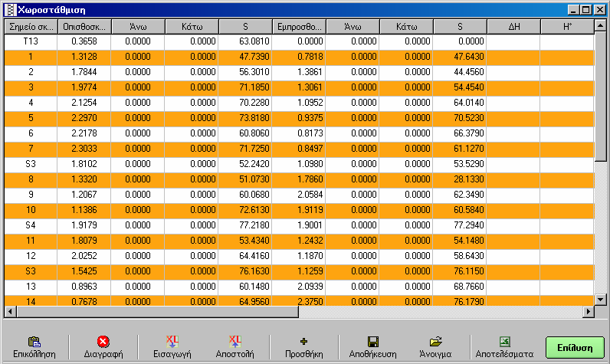Image resolution: width=610 pixels, height=364 pixels.
Task: Select cell with value 47.6430
Action: 461,57
